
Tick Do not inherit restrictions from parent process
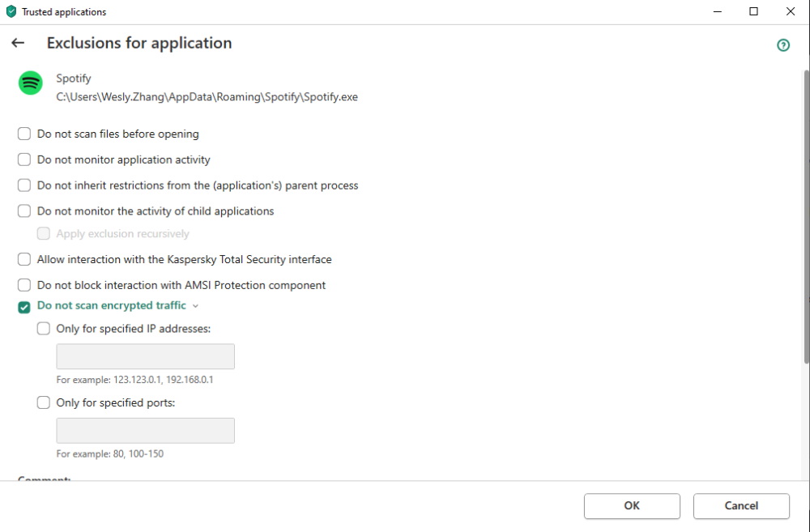(24, 185)
